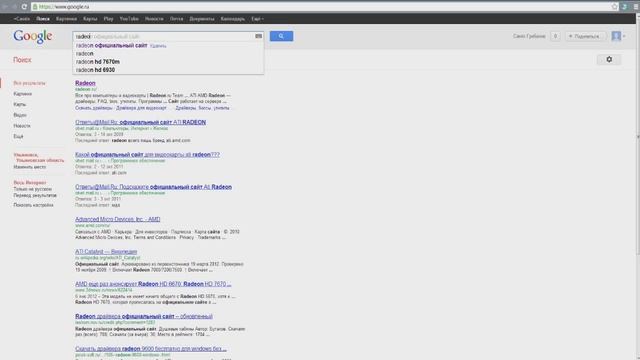Open the Chrome menu (three-line icon)
The image size is (640, 360).
click(636, 7)
